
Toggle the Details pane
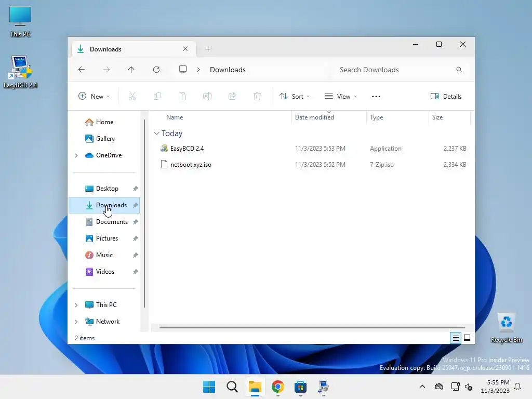click(446, 96)
